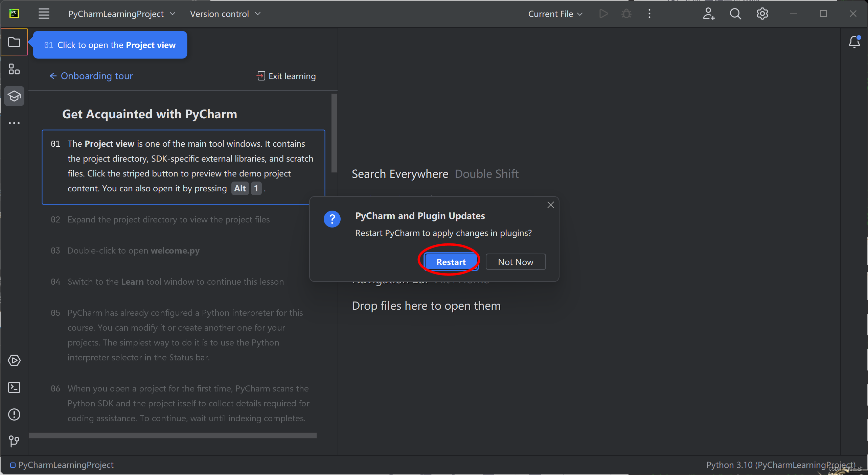This screenshot has height=475, width=868.
Task: Expand the PyCharmLearningProject project dropdown
Action: pos(122,14)
